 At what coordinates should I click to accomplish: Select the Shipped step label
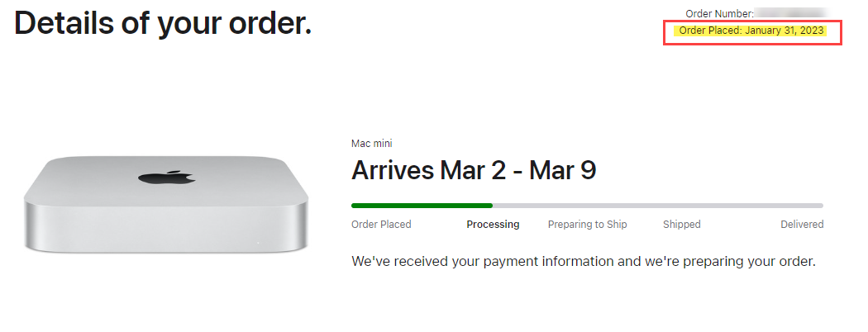pos(681,224)
